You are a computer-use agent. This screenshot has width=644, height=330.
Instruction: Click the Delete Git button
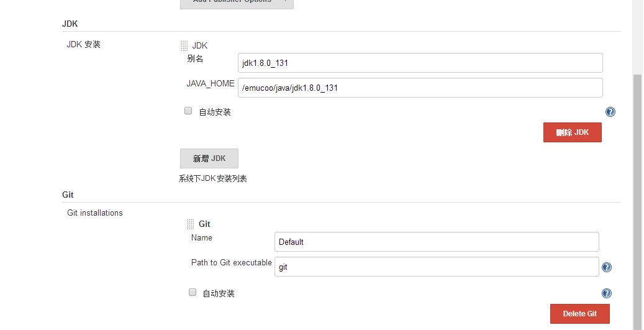(x=579, y=314)
